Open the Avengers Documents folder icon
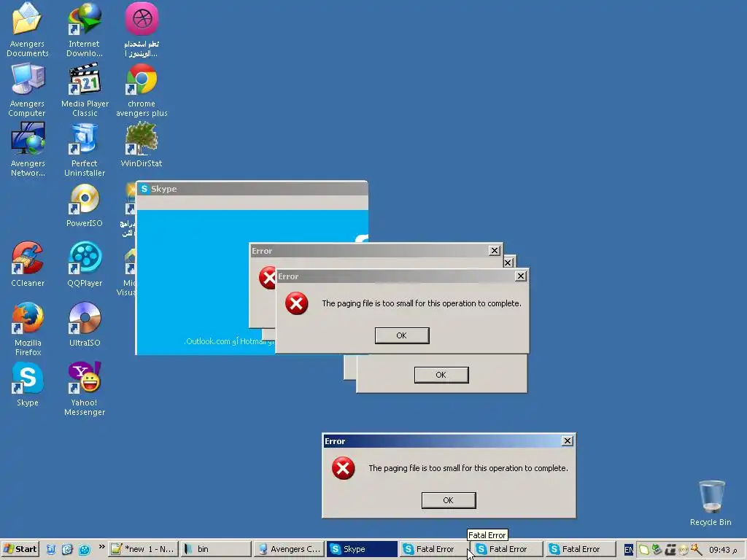The image size is (747, 560). click(x=27, y=28)
